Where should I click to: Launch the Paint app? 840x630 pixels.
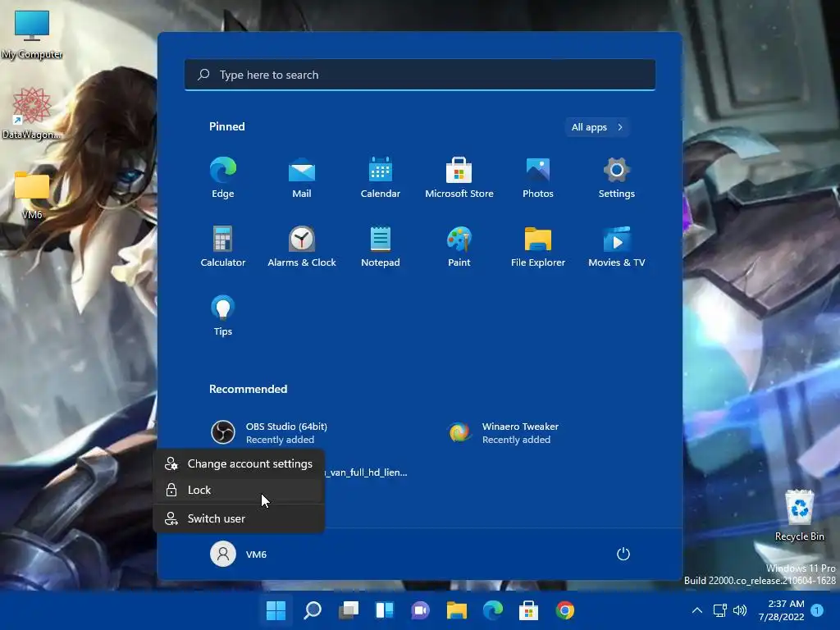pyautogui.click(x=459, y=247)
